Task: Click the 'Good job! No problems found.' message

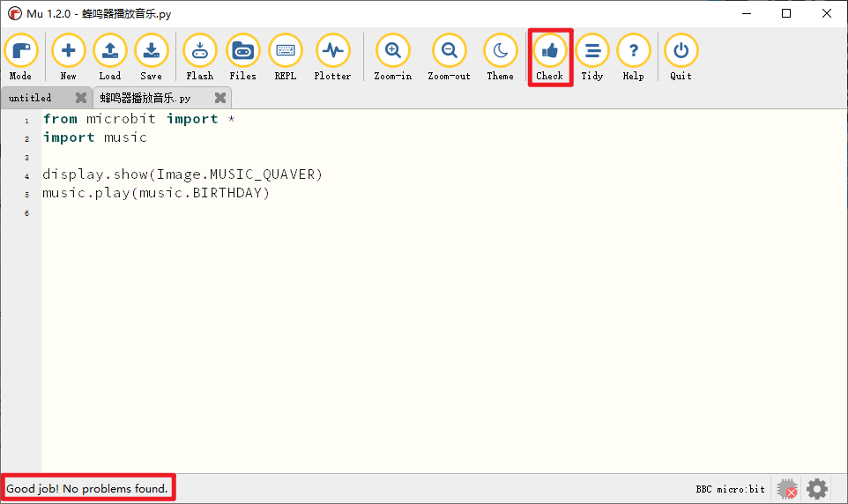Action: pos(87,488)
